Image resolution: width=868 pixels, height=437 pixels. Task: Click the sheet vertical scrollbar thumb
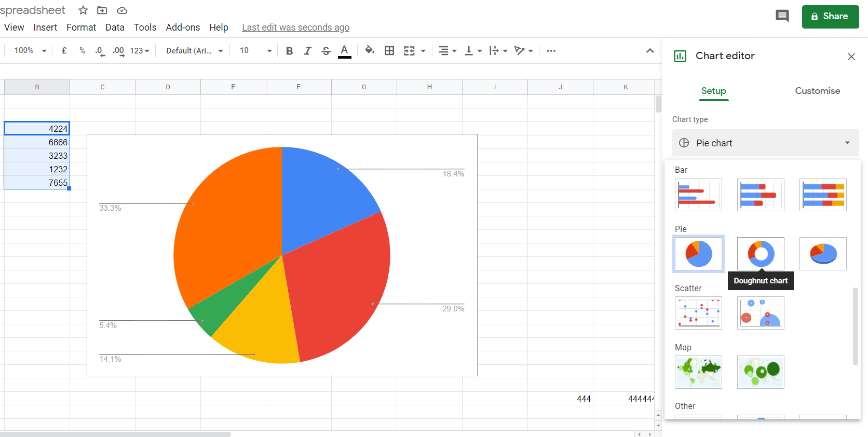pyautogui.click(x=658, y=104)
